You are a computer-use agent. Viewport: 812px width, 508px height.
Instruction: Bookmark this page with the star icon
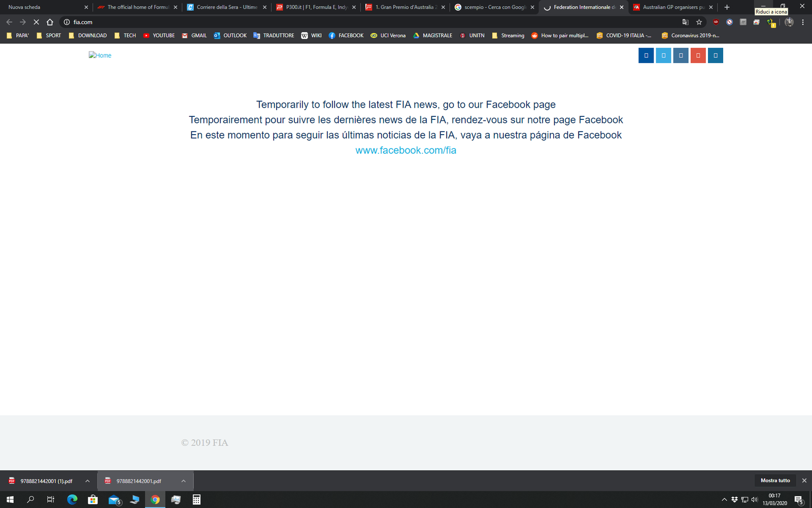pos(699,22)
